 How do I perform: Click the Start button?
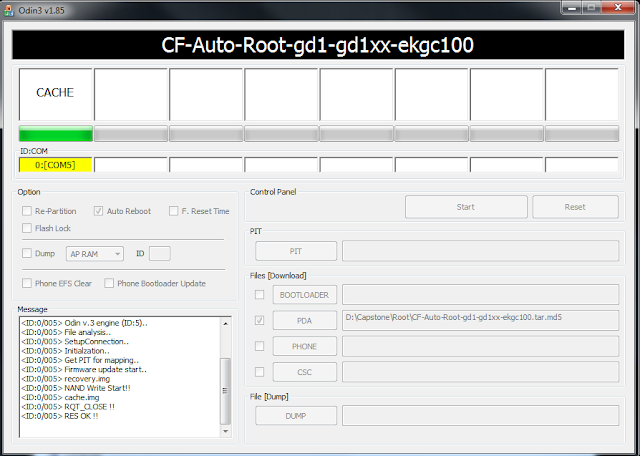[x=466, y=207]
